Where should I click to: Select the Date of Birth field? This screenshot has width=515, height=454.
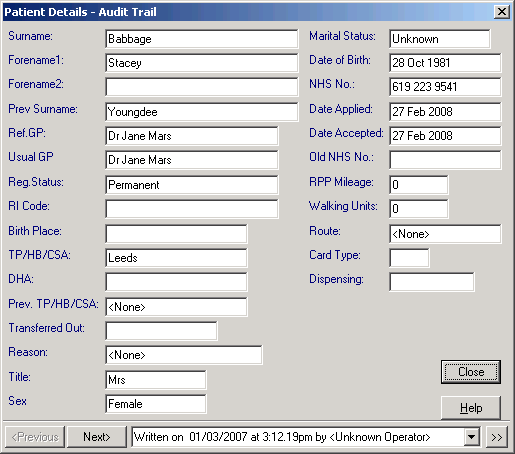click(x=445, y=63)
